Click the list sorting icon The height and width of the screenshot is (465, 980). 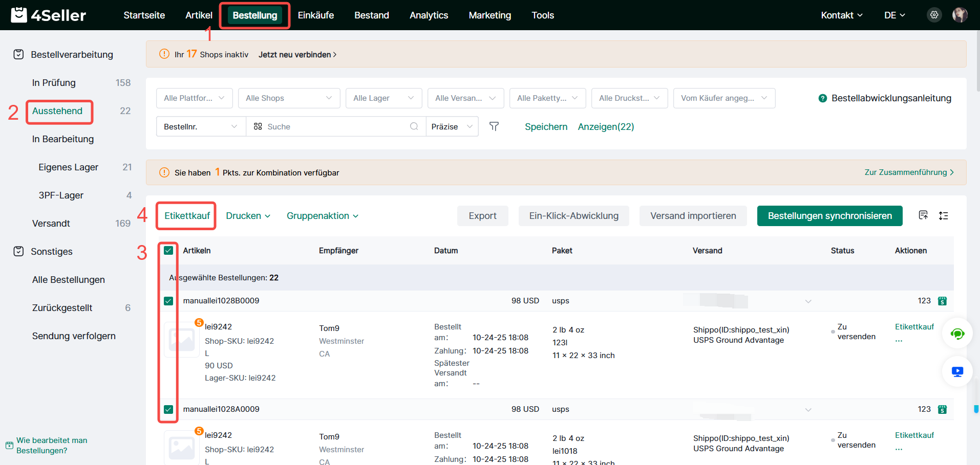point(943,215)
